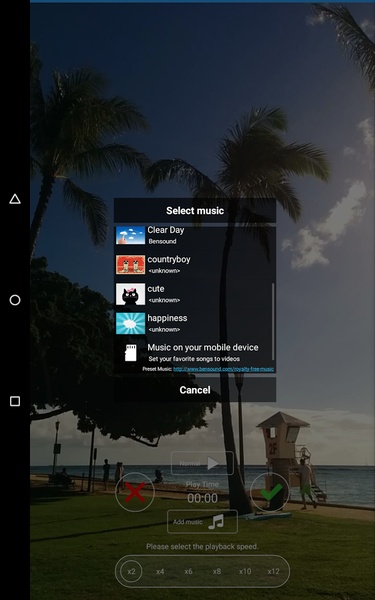
Task: Tap the cloud icon for happiness
Action: pyautogui.click(x=130, y=323)
